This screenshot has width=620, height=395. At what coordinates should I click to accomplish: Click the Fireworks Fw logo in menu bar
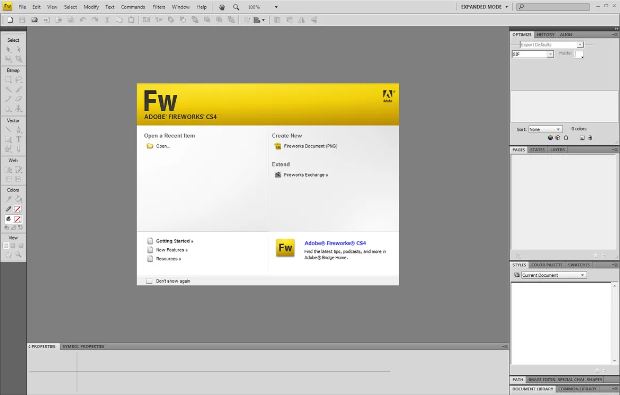[7, 7]
